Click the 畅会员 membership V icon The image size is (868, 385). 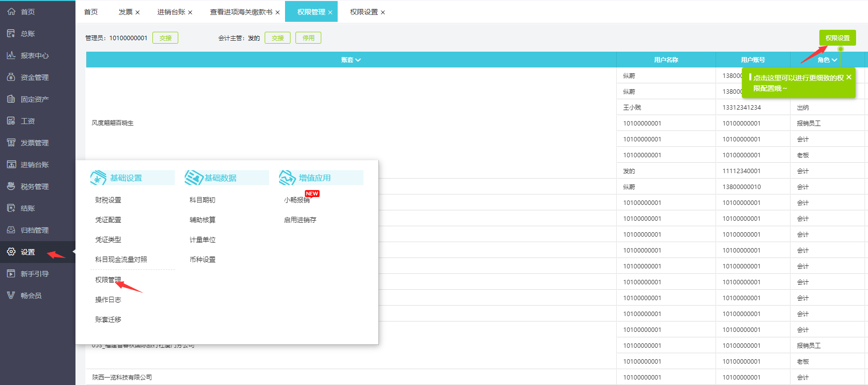[11, 295]
